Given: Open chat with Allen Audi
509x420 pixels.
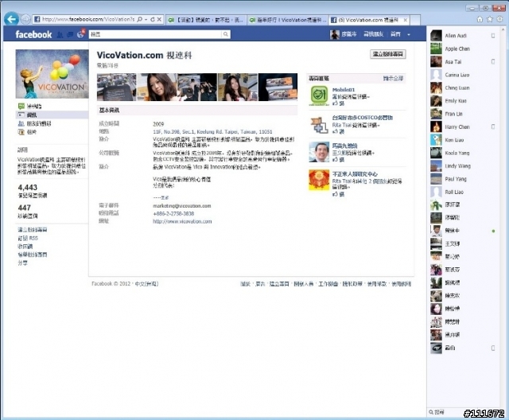Looking at the screenshot, I should click(463, 36).
